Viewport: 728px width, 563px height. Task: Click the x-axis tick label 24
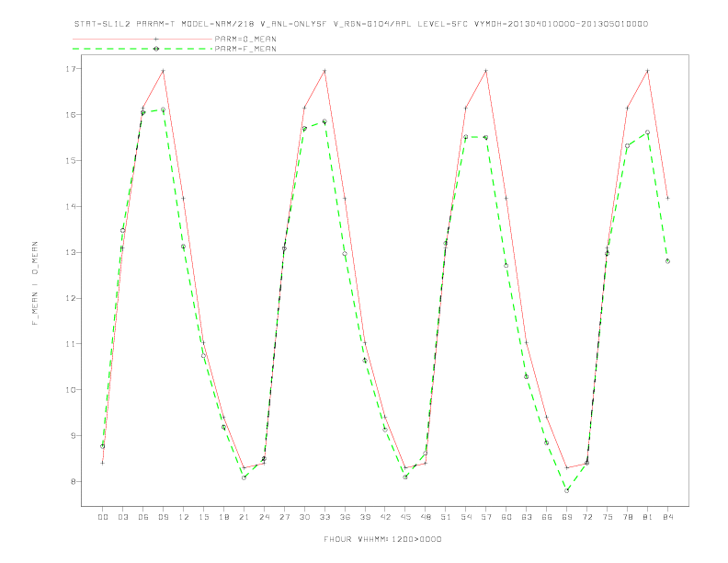264,517
